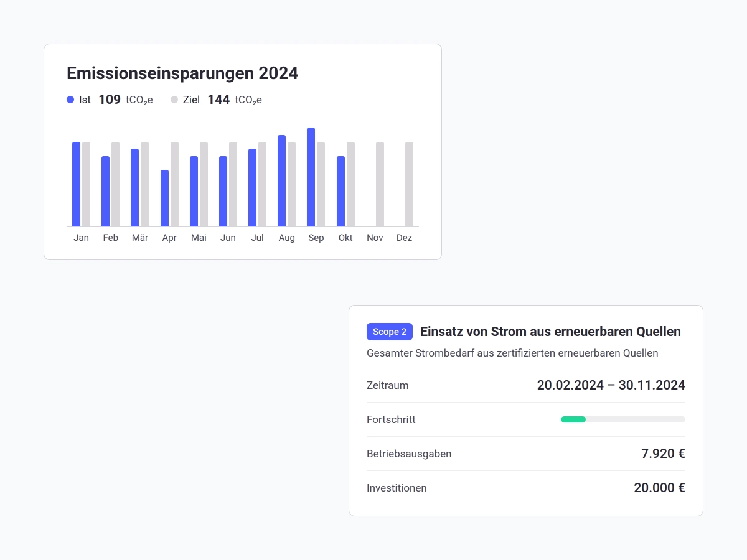
Task: Click the amount 20.000 €
Action: coord(659,488)
